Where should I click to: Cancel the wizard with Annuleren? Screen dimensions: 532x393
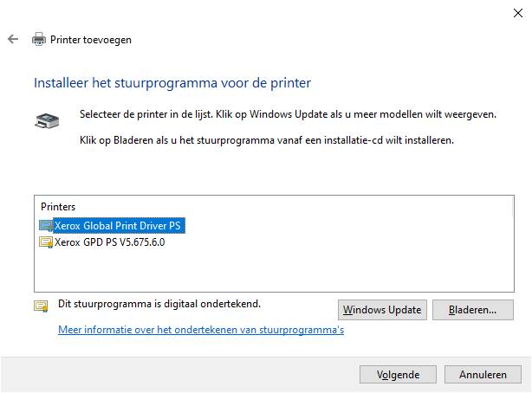click(x=483, y=374)
